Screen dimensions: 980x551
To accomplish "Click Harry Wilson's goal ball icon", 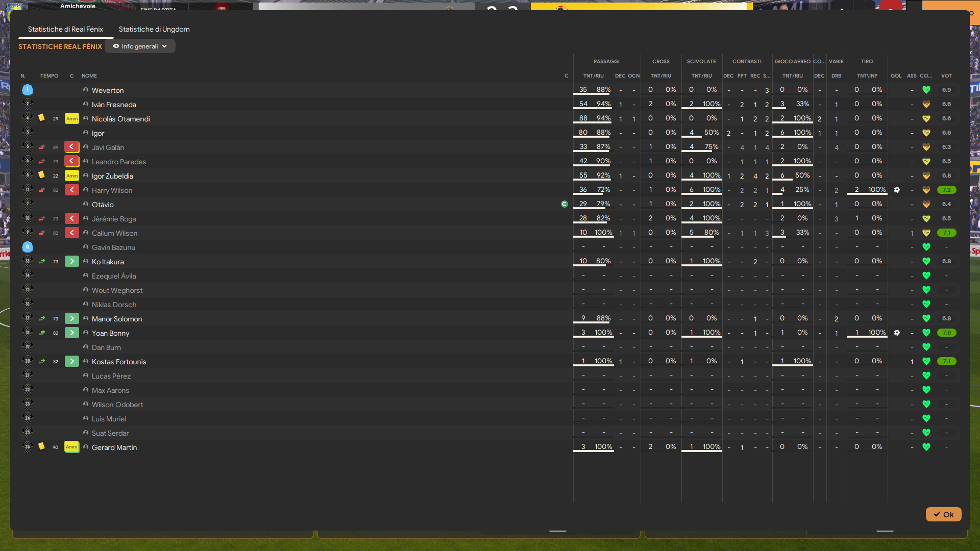I will [x=897, y=190].
